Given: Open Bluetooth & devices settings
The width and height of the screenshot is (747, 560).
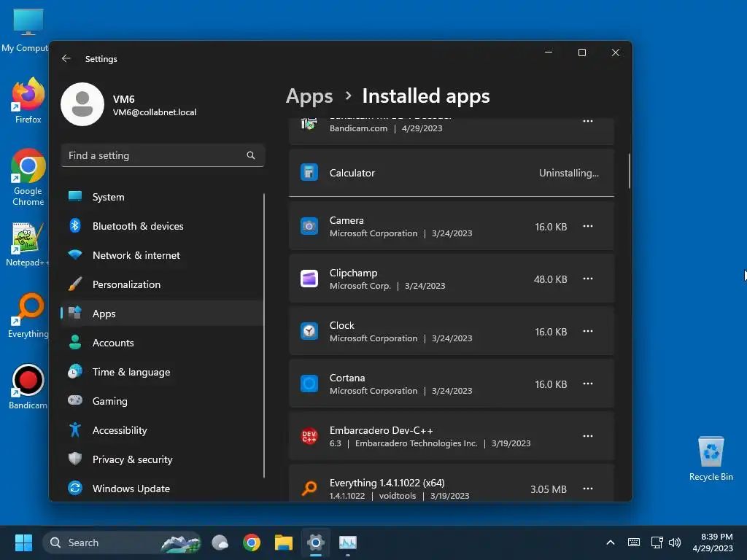Looking at the screenshot, I should coord(162,226).
